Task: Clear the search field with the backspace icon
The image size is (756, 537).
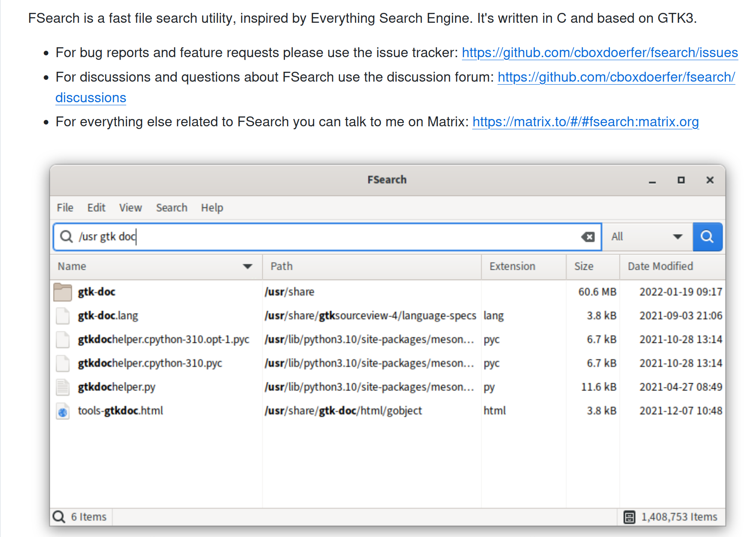Action: pos(588,237)
